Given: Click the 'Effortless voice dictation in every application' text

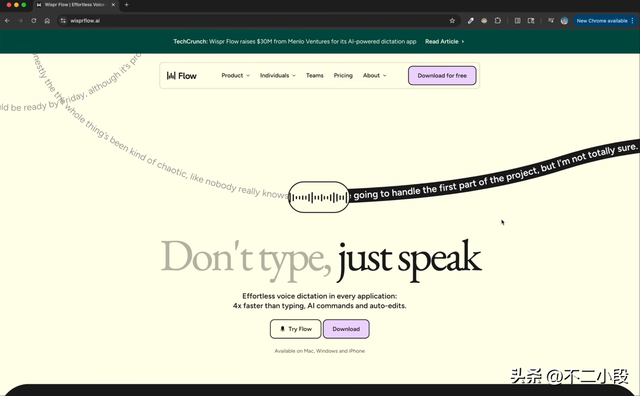Looking at the screenshot, I should [x=320, y=296].
